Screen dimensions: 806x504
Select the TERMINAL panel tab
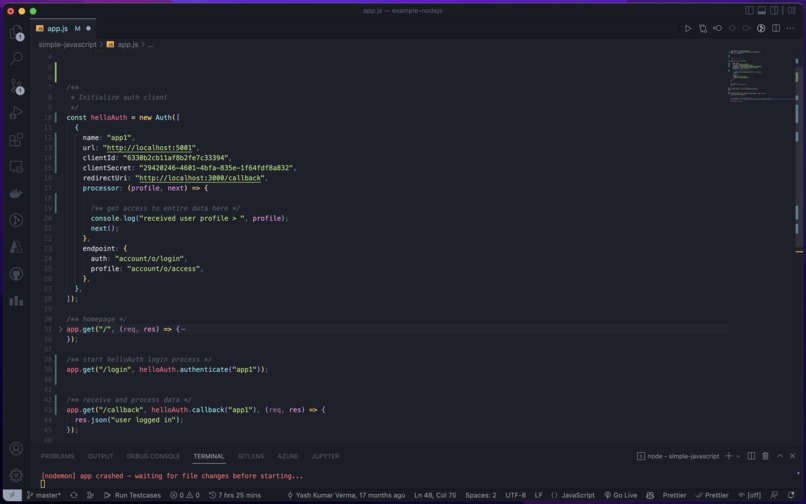209,456
